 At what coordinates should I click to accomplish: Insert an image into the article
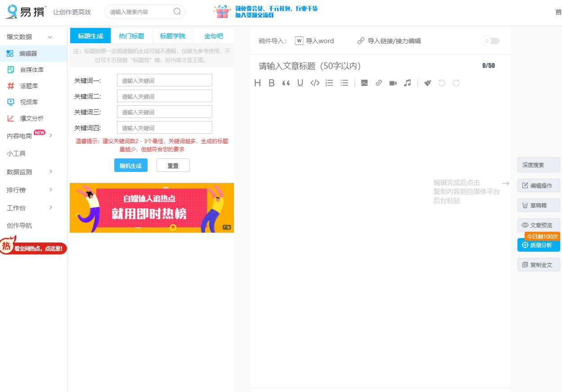click(x=364, y=83)
